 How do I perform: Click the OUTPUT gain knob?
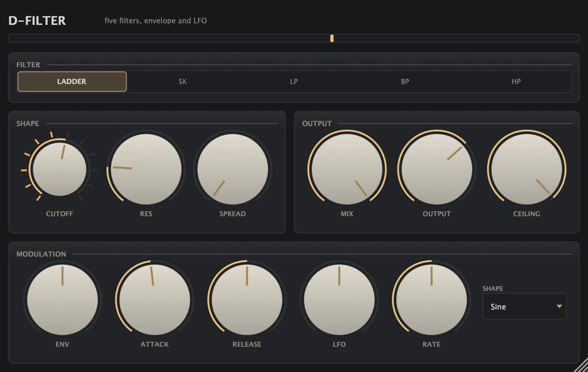[x=437, y=170]
